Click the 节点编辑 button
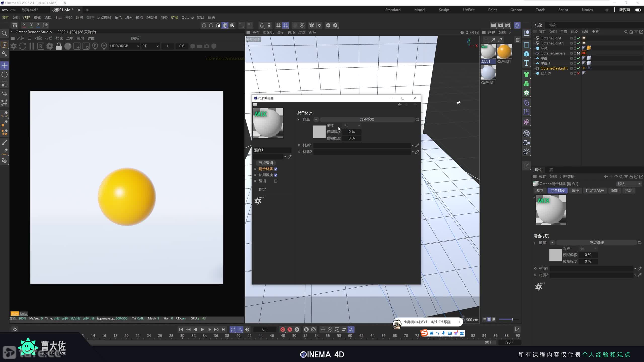644x362 pixels. (x=266, y=163)
